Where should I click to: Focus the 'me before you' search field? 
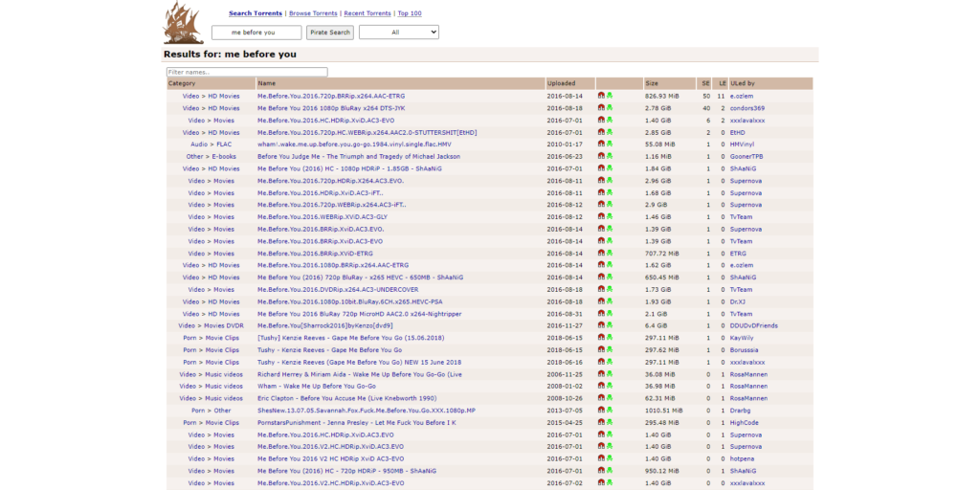pos(256,33)
